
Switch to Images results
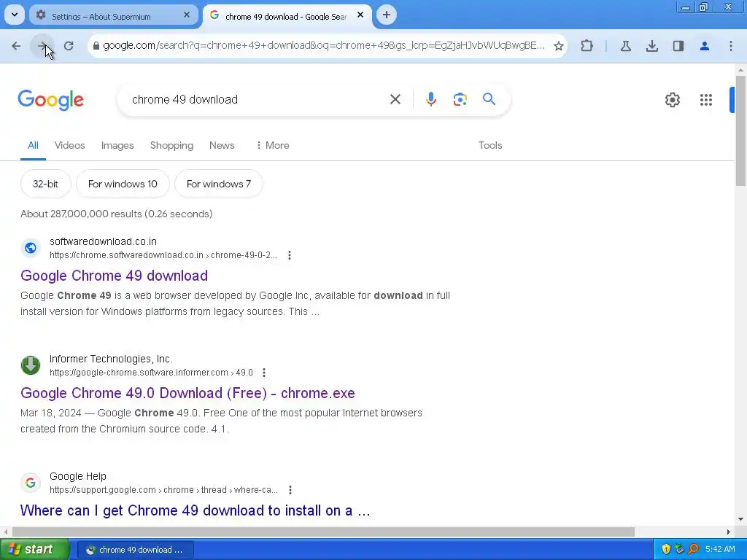[x=117, y=145]
